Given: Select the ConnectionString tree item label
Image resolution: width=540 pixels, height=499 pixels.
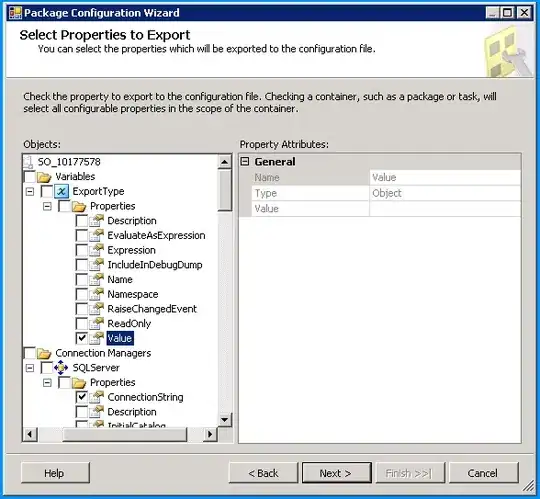Looking at the screenshot, I should (145, 397).
